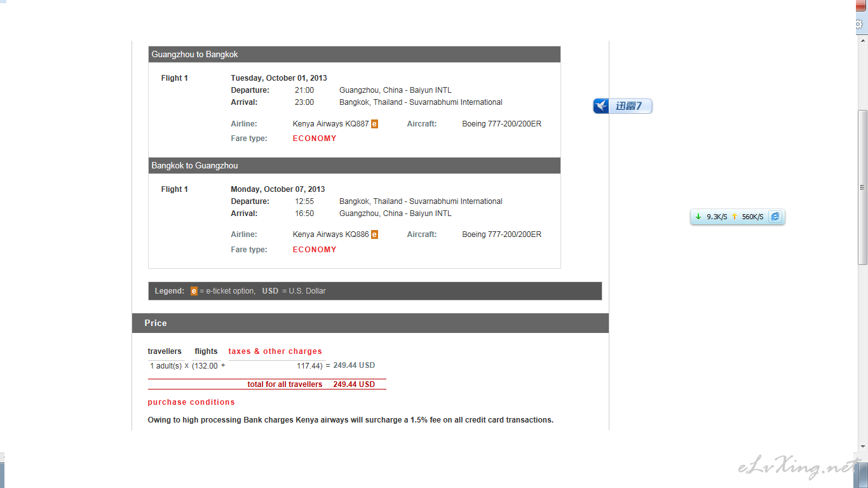868x488 pixels.
Task: Open the browser settings gear icon
Action: tap(860, 23)
